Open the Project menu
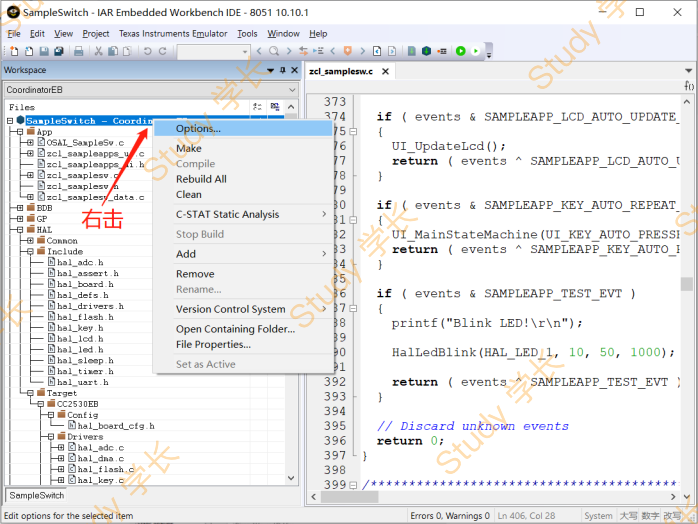This screenshot has height=524, width=698. click(x=96, y=34)
